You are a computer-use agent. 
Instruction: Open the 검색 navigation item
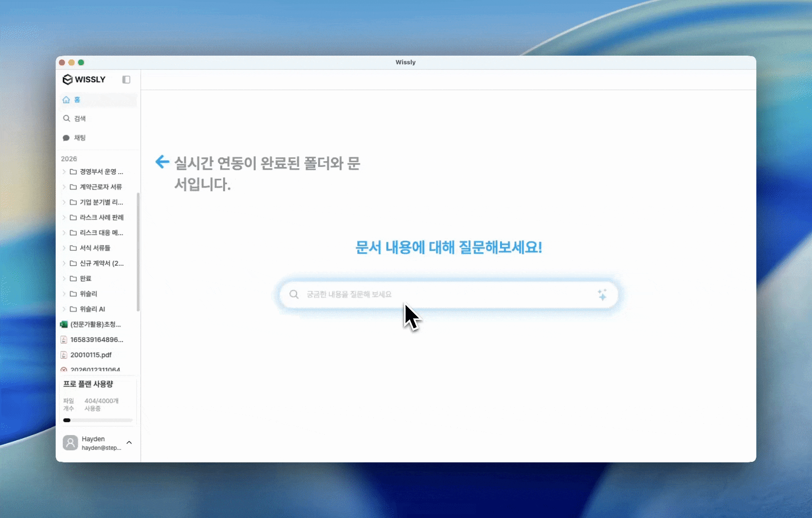point(98,118)
